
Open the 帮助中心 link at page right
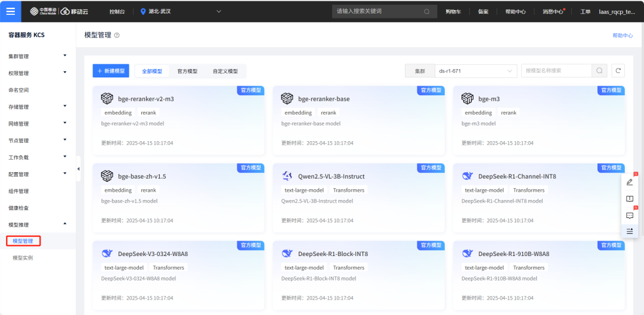(x=623, y=36)
